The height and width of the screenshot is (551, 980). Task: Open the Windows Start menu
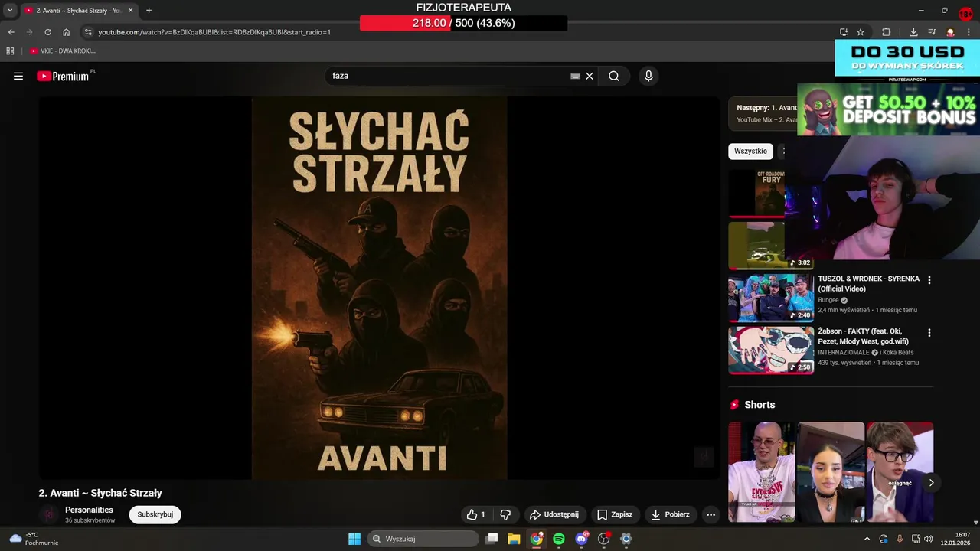coord(354,539)
